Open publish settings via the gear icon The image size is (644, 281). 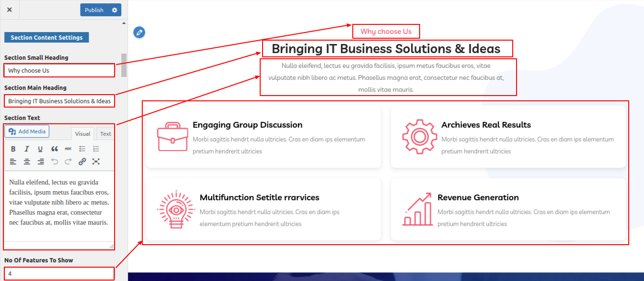pyautogui.click(x=114, y=10)
